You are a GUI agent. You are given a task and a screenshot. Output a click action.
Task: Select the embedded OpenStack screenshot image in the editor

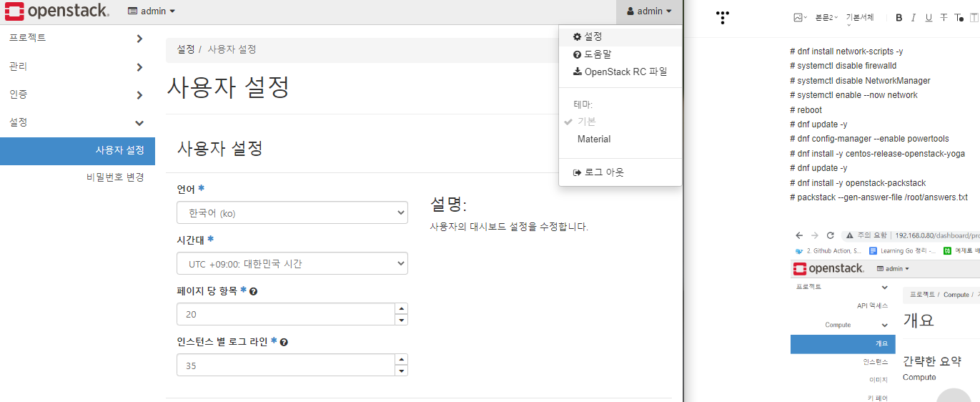pos(885,315)
